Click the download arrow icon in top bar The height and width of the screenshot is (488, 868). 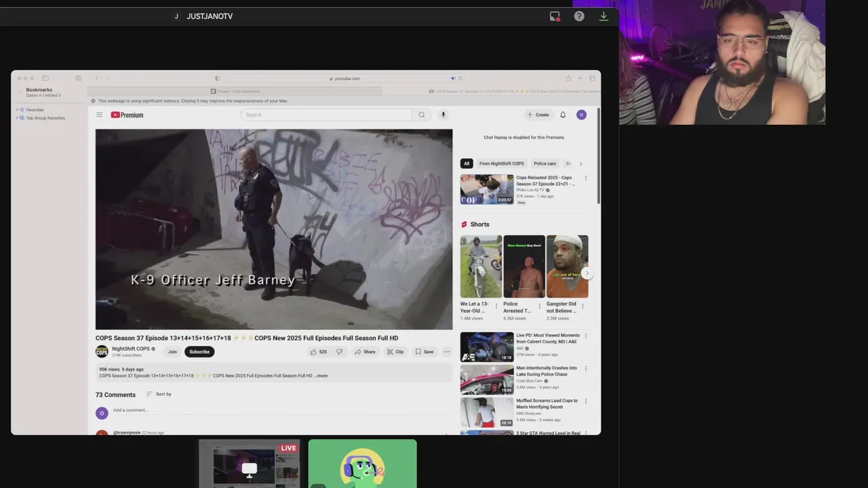pyautogui.click(x=604, y=16)
